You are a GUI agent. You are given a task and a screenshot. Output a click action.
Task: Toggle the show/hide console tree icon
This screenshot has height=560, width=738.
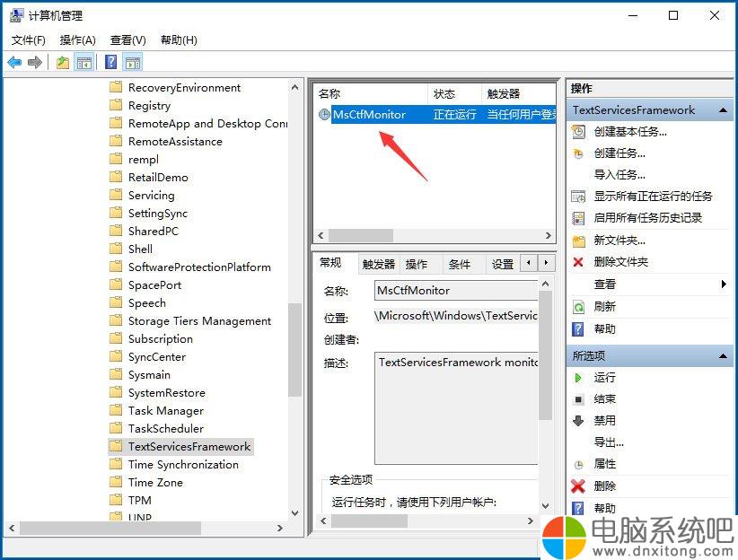[x=84, y=62]
